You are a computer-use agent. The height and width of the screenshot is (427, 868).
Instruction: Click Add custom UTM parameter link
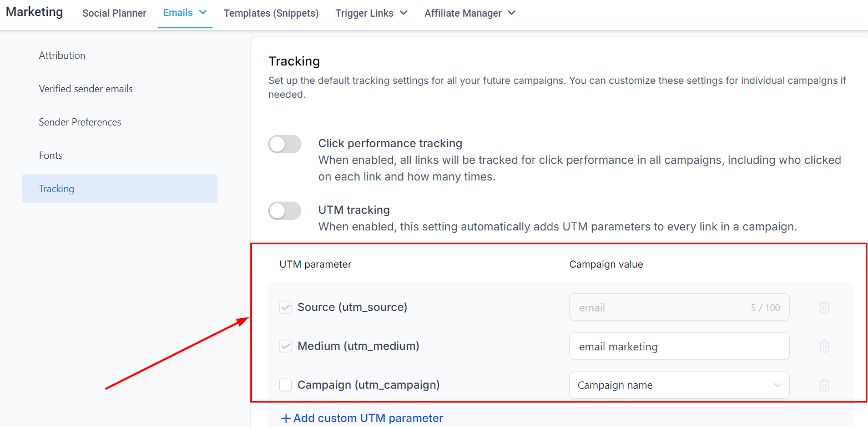click(x=368, y=418)
